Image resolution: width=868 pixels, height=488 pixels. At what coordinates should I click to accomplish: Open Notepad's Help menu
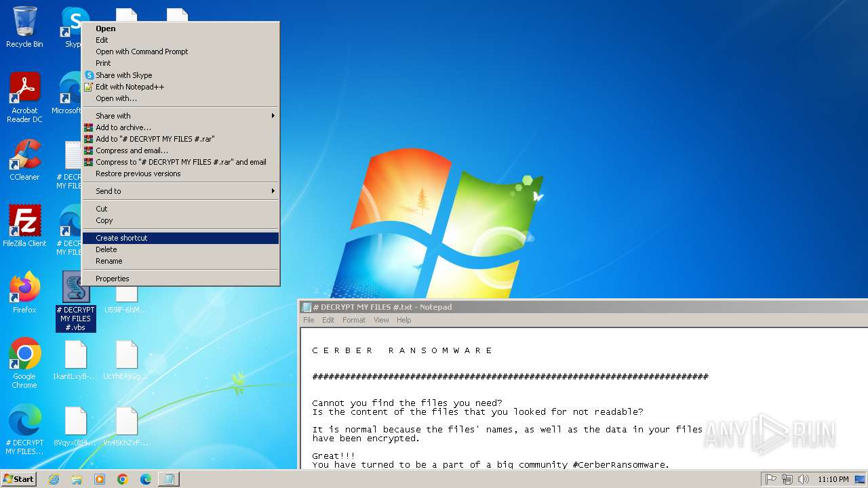[x=403, y=320]
